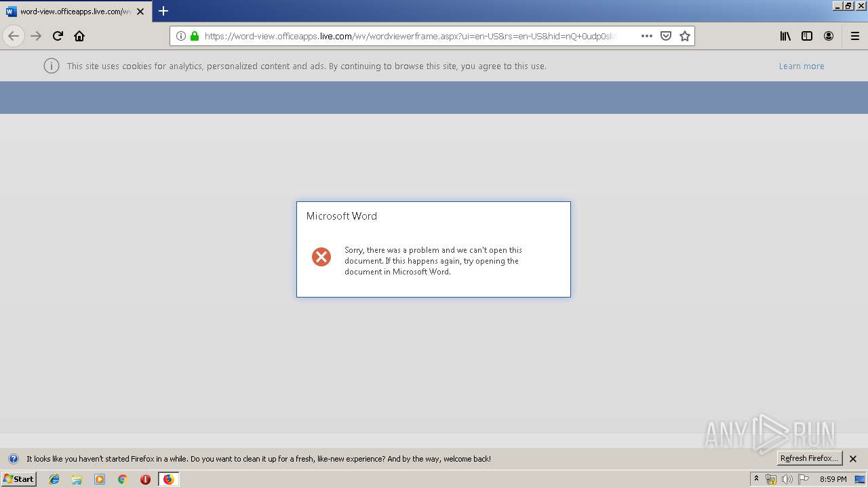Minimize the Firefox window
The height and width of the screenshot is (488, 868).
[837, 5]
